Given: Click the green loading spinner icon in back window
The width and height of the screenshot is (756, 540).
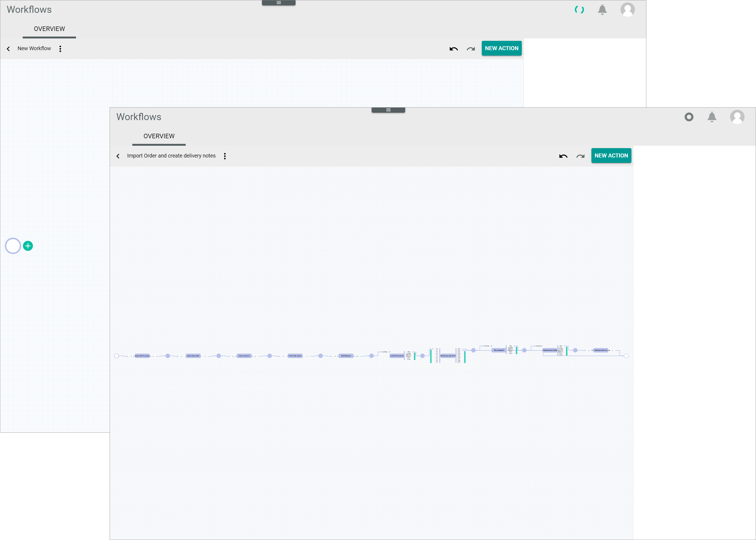Looking at the screenshot, I should [579, 10].
